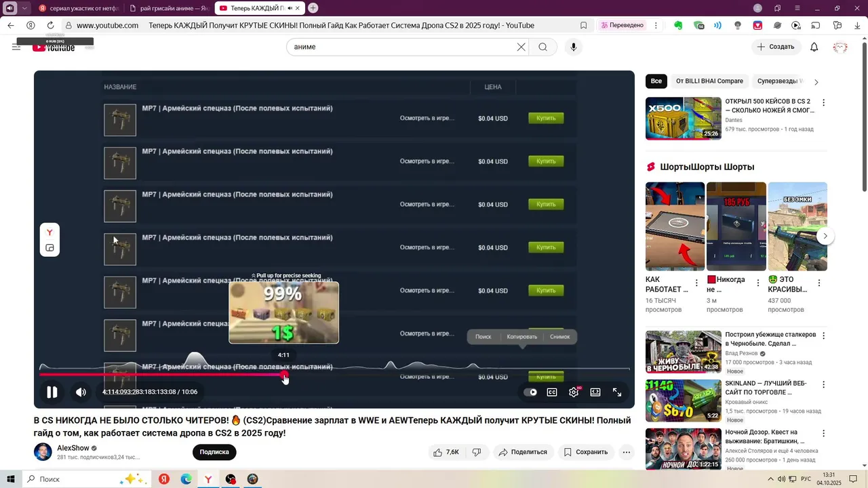Open the "КАК РАБОТАЕТ" short thumbnail
The image size is (868, 488).
click(675, 226)
